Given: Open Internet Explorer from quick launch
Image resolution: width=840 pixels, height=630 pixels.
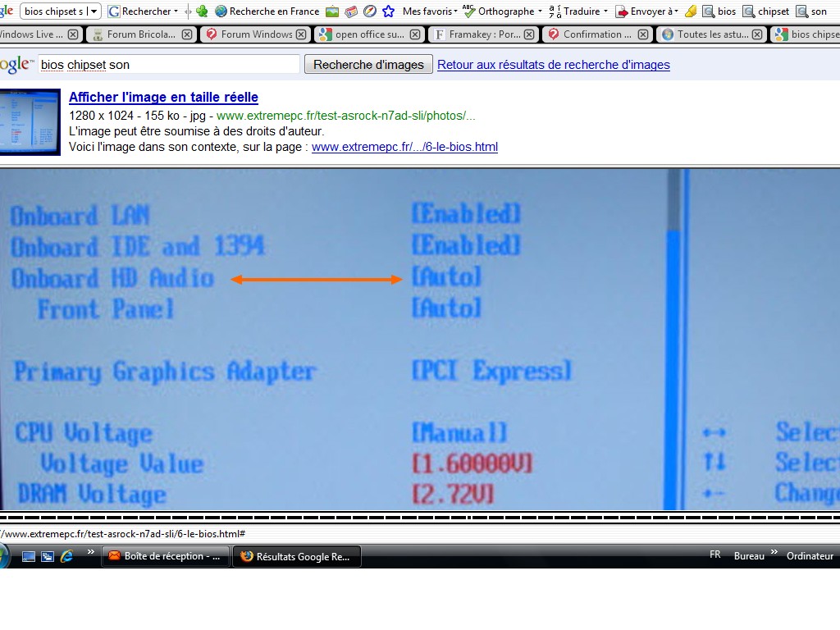Looking at the screenshot, I should click(x=66, y=556).
